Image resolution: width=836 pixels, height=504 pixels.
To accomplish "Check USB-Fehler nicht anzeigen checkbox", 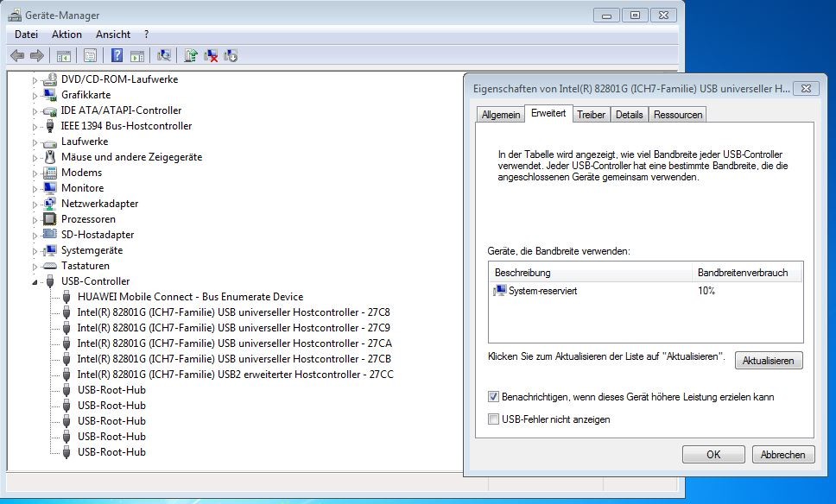I will (493, 419).
